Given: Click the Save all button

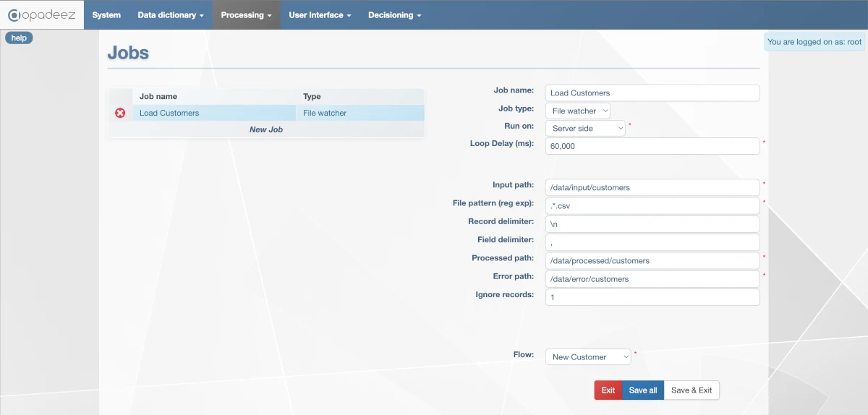Looking at the screenshot, I should pos(643,390).
